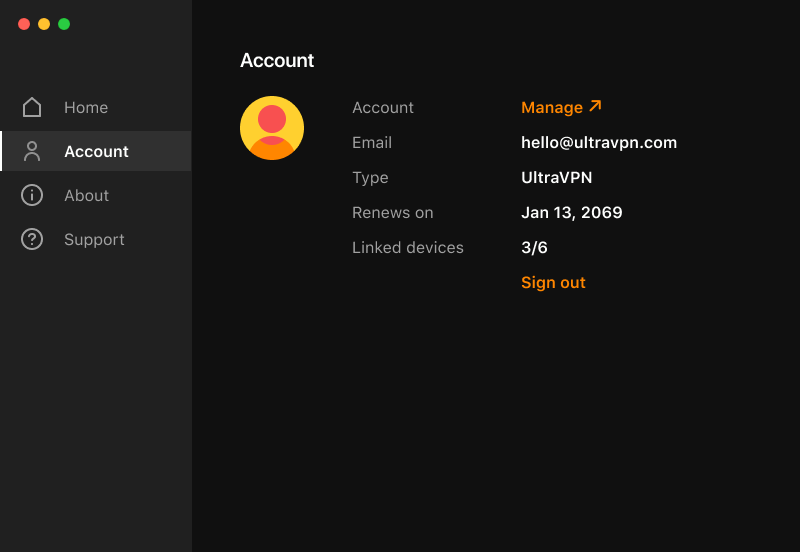Close the window with red button
The width and height of the screenshot is (800, 552).
coord(24,24)
